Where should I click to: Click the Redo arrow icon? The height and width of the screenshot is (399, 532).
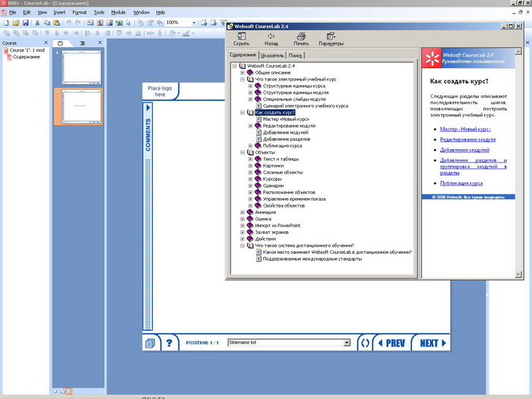pyautogui.click(x=78, y=23)
